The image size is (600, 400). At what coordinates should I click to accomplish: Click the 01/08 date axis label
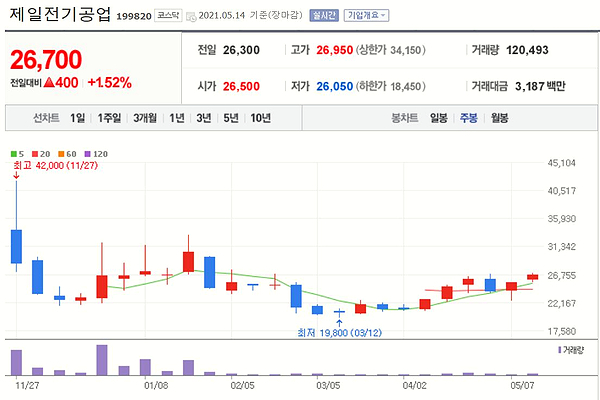pyautogui.click(x=156, y=385)
